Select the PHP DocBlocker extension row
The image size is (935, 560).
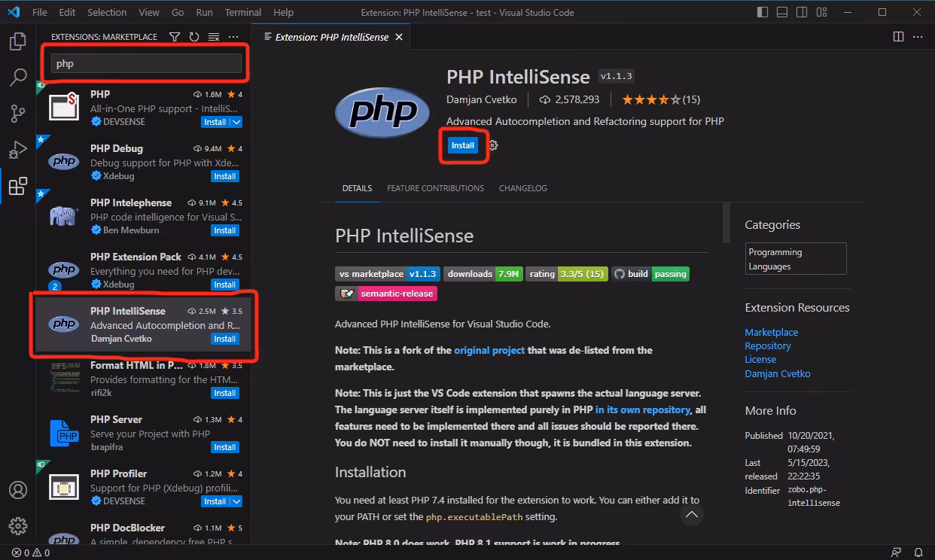143,534
